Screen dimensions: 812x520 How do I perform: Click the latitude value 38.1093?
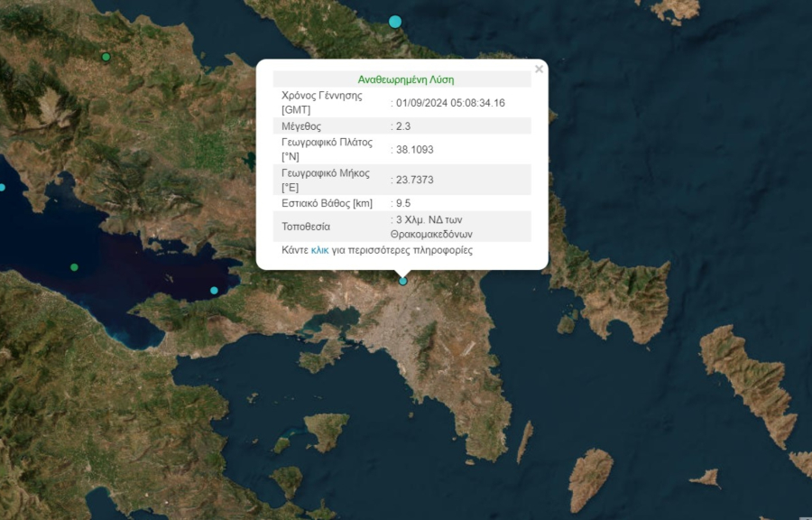coord(415,149)
